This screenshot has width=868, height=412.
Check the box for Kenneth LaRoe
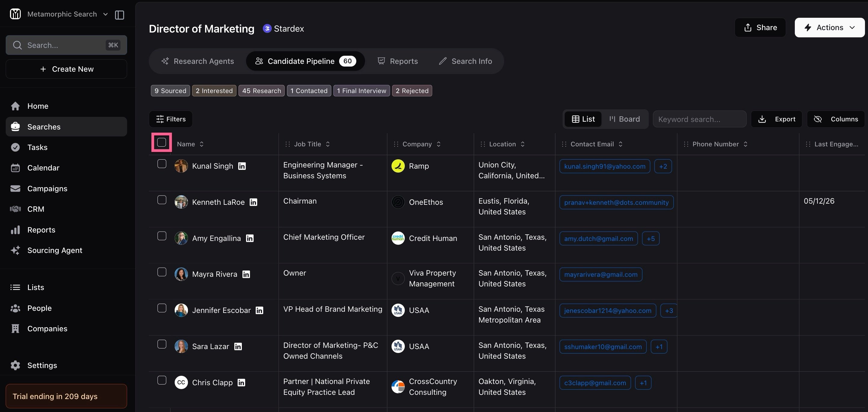coord(162,200)
